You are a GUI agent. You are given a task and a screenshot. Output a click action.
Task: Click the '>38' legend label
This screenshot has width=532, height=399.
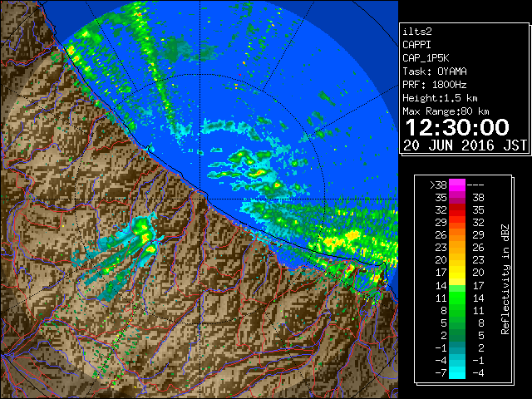tap(438, 185)
